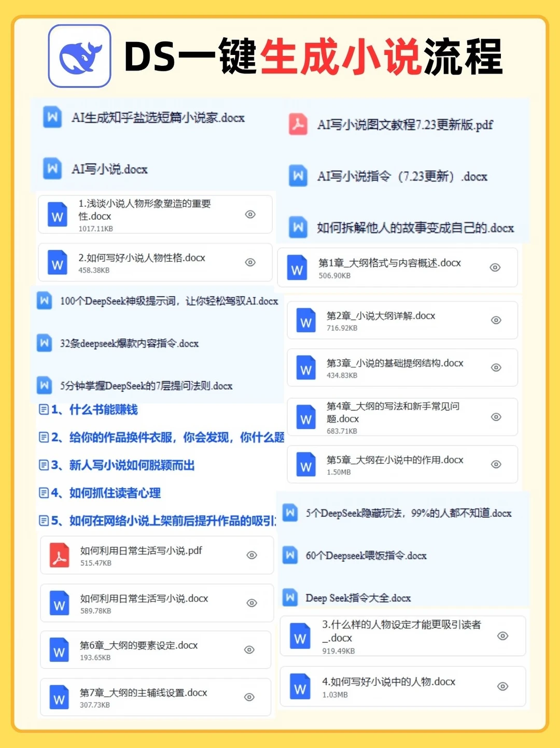
Task: Click PDF icon of AI写小说图文教程7.23更新版.pdf
Action: pos(298,124)
